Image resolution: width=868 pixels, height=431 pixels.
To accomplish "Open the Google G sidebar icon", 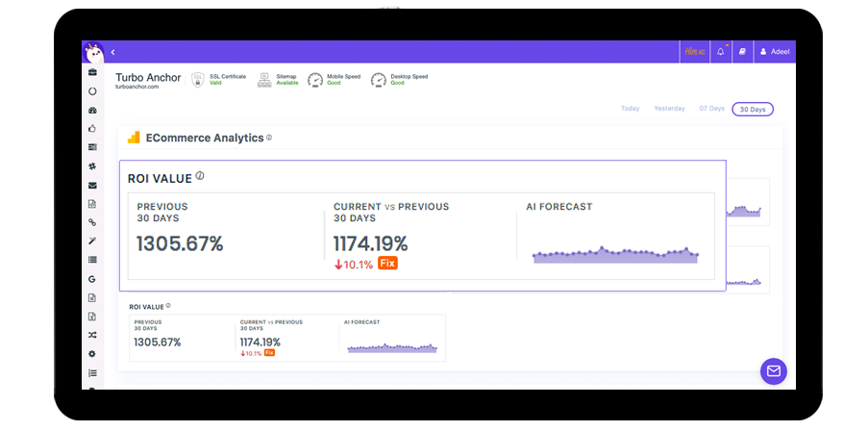I will (x=92, y=279).
